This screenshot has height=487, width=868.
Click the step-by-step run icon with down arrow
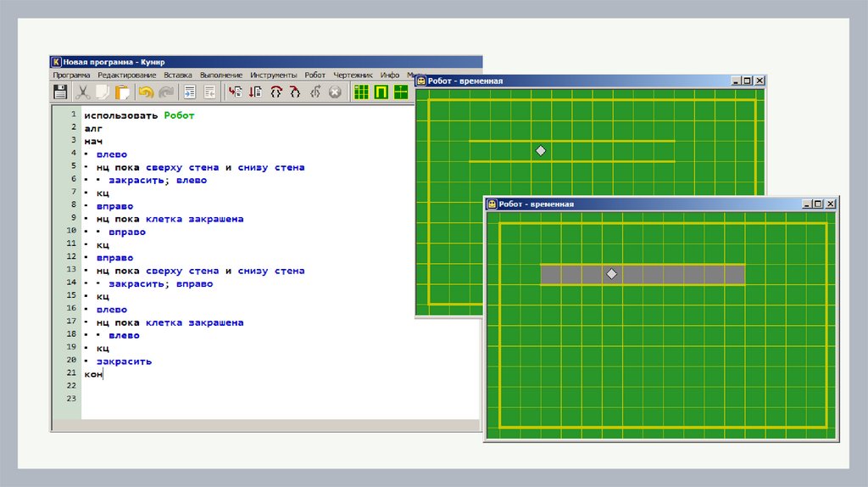click(255, 92)
